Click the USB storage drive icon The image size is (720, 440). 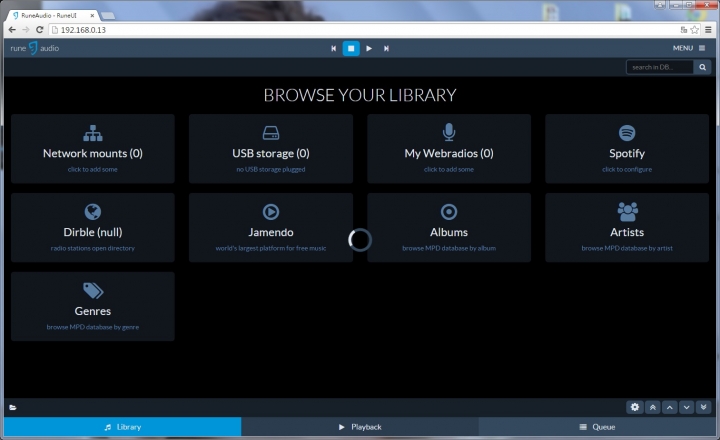(x=271, y=133)
